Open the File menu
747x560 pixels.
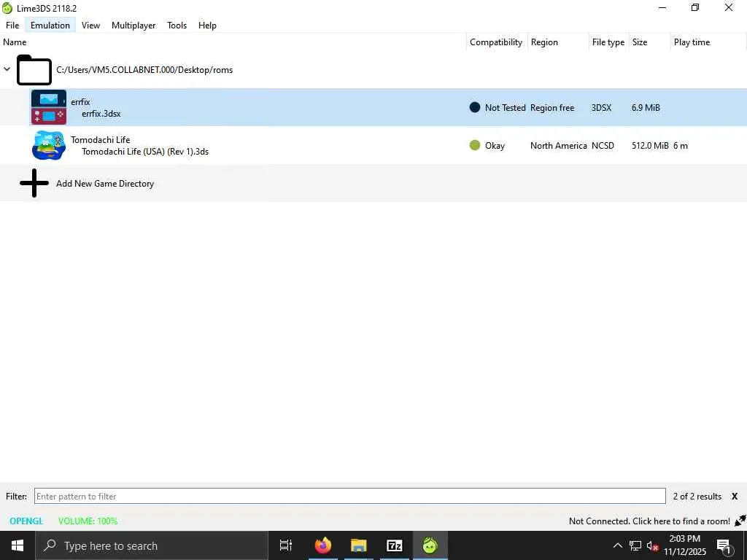tap(12, 26)
